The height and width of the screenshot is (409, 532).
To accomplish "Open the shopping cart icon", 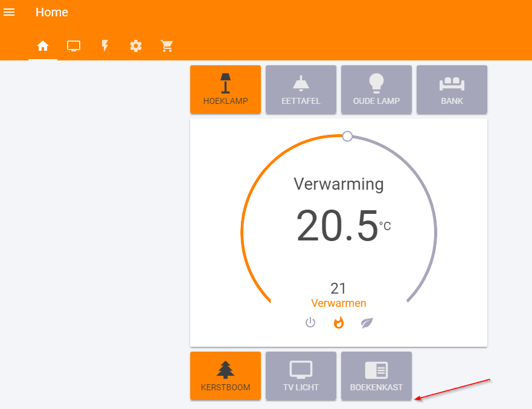I will click(x=167, y=45).
